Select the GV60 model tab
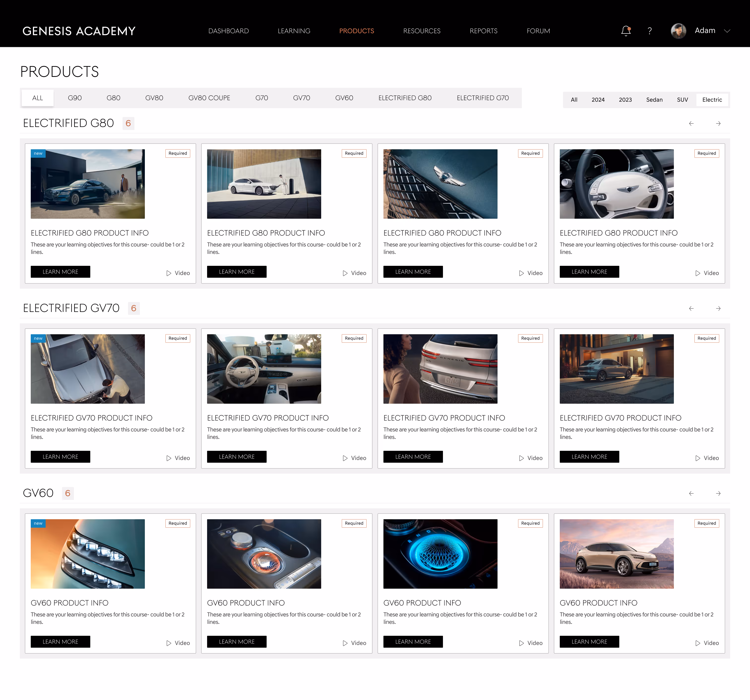The image size is (750, 700). tap(344, 98)
